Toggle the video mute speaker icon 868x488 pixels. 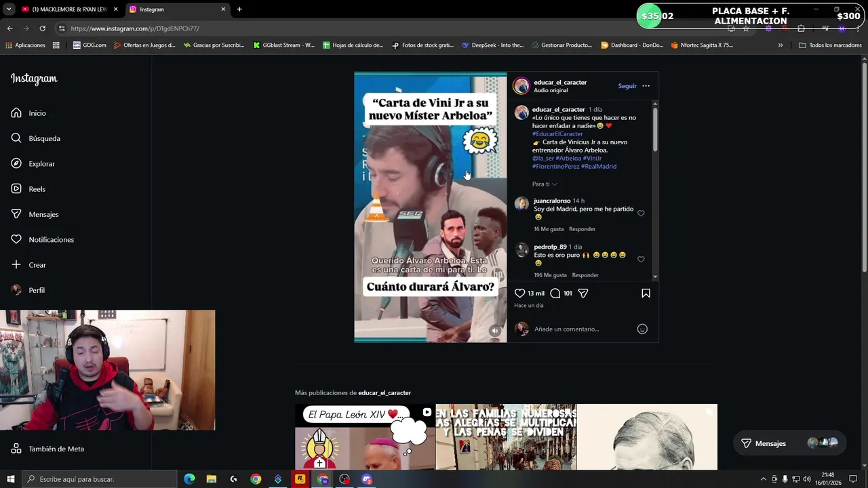point(495,331)
